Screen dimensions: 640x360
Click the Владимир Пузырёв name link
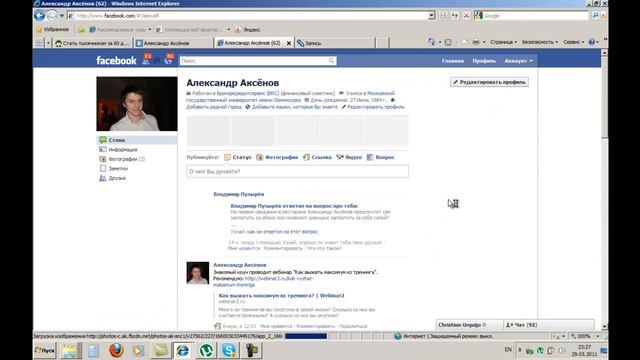click(x=238, y=194)
